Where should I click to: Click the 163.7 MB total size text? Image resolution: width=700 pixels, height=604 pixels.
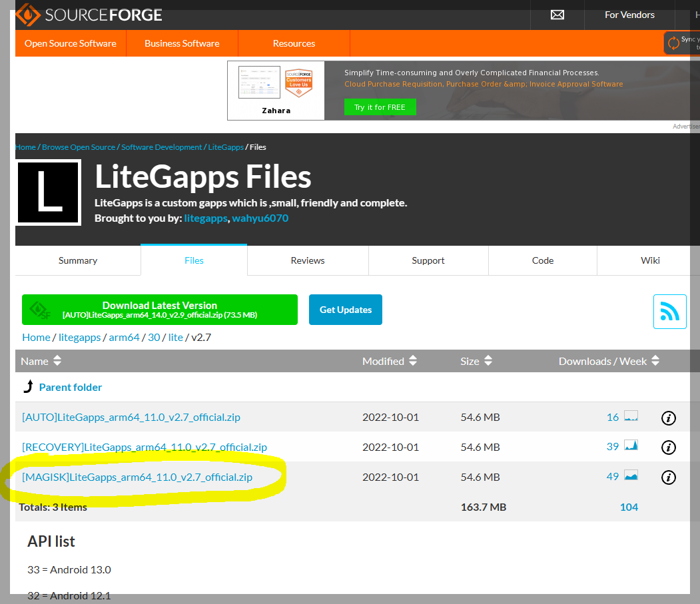[x=484, y=507]
